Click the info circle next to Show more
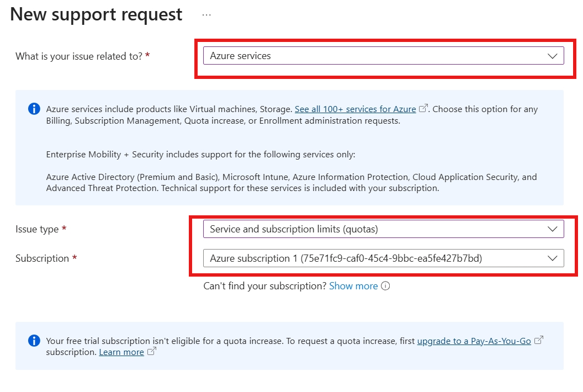The width and height of the screenshot is (583, 392). tap(385, 286)
